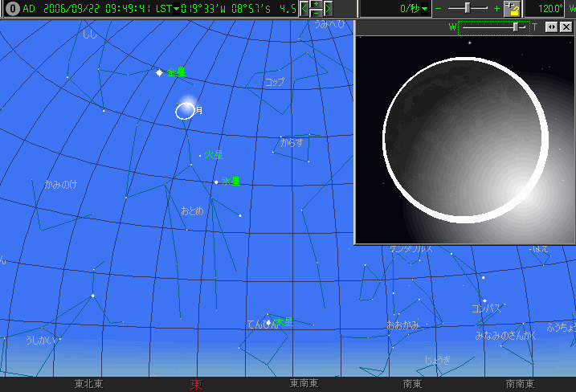576x392 pixels.
Task: Click the AD era indicator
Action: pos(29,9)
